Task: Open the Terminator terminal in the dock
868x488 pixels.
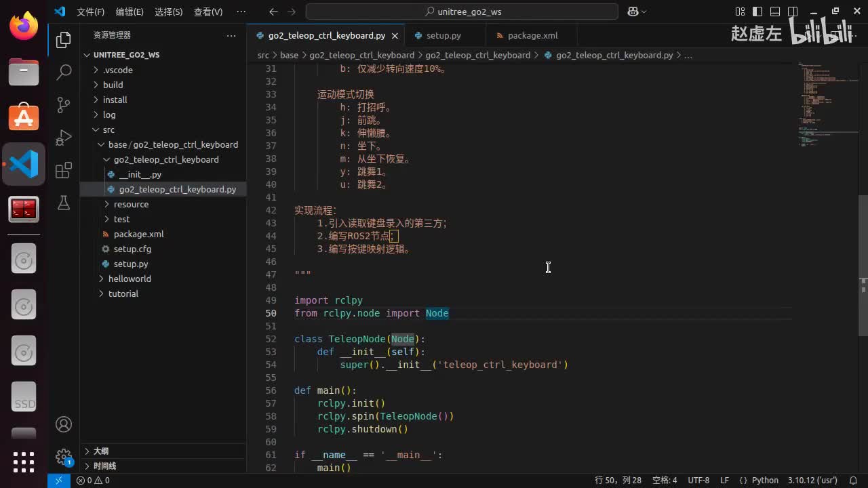Action: (x=24, y=210)
